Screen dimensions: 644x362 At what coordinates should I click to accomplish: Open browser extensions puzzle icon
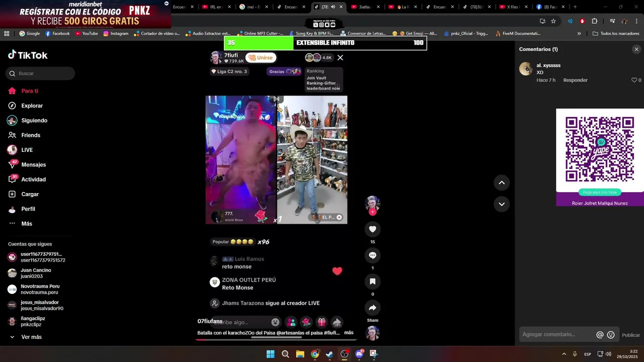tap(595, 21)
